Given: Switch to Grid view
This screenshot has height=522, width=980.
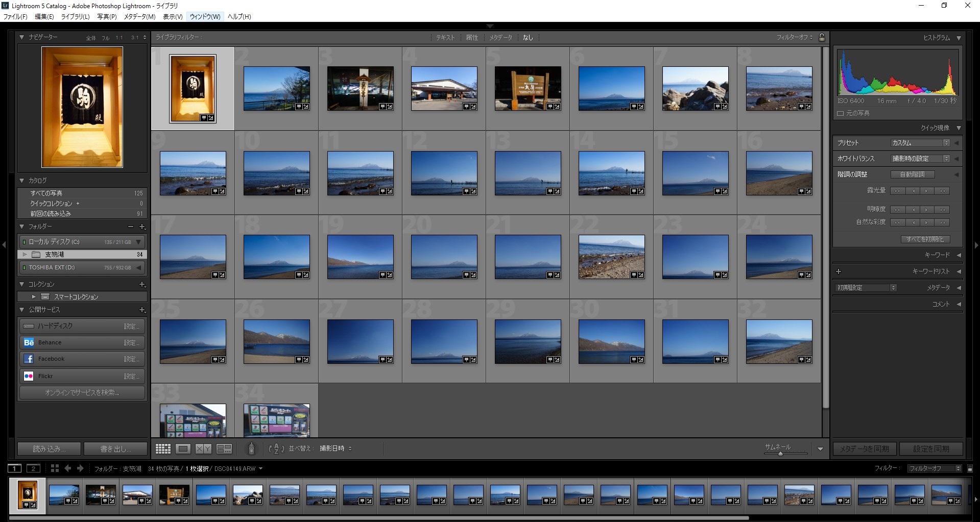Looking at the screenshot, I should coord(163,449).
